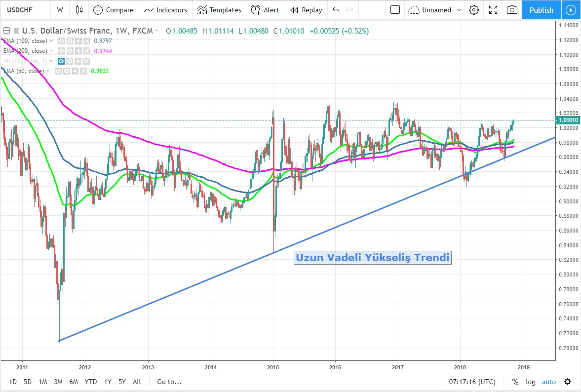Screen dimensions: 581x392
Task: Toggle log scale on price axis
Action: [x=530, y=382]
